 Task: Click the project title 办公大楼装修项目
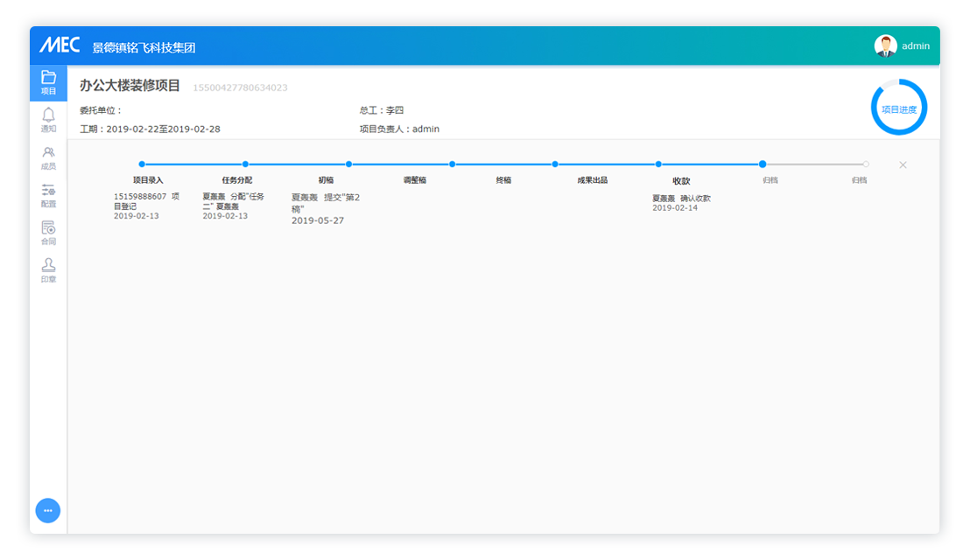click(130, 86)
